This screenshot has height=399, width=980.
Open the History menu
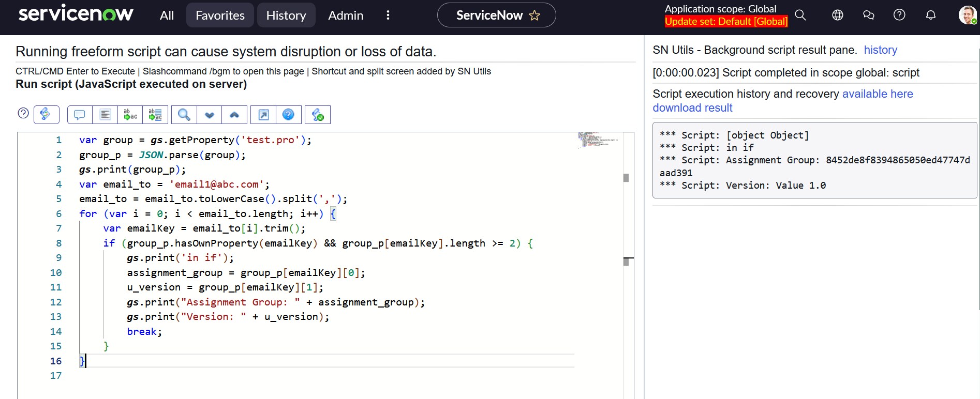[286, 16]
